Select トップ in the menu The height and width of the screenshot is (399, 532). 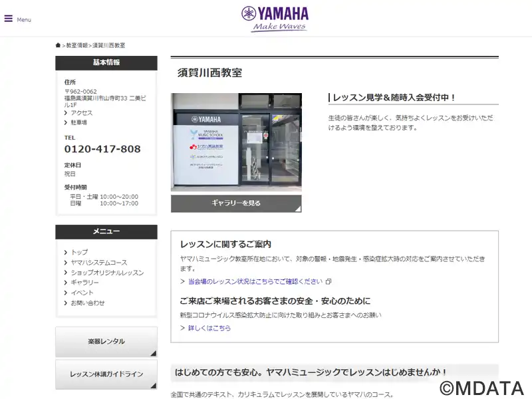pos(79,252)
